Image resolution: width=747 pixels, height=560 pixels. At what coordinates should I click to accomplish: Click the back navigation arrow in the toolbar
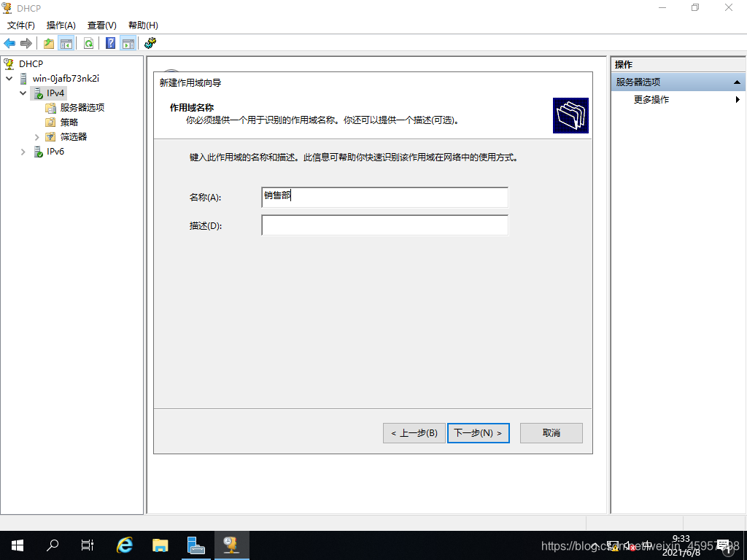click(9, 43)
